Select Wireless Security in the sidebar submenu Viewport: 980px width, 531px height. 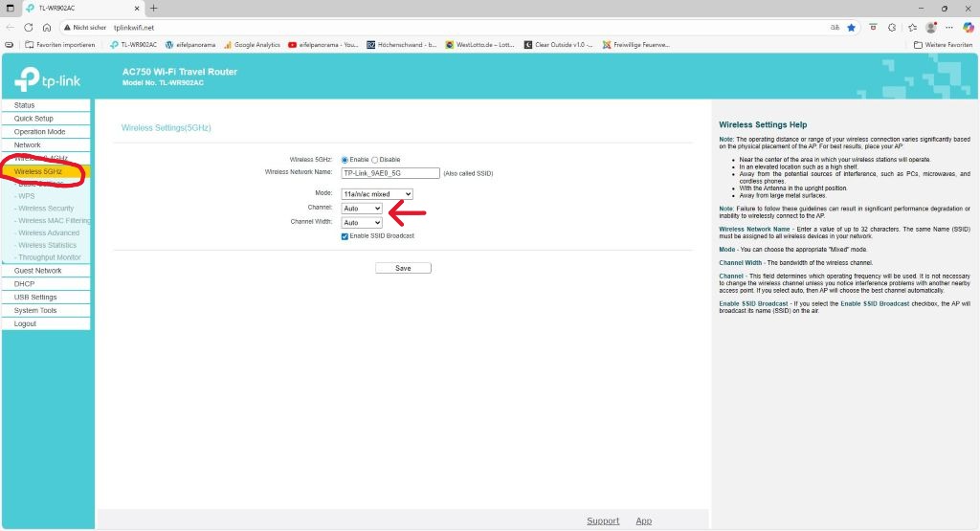46,208
